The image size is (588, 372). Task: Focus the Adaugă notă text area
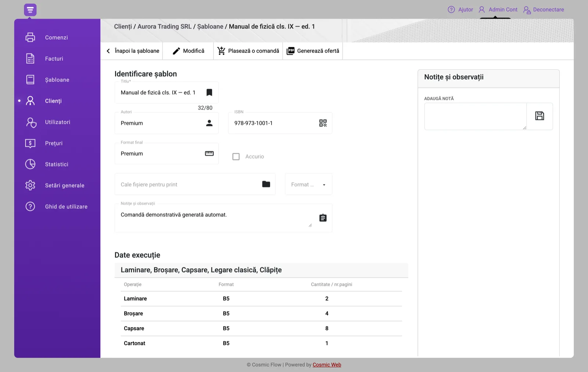click(476, 116)
